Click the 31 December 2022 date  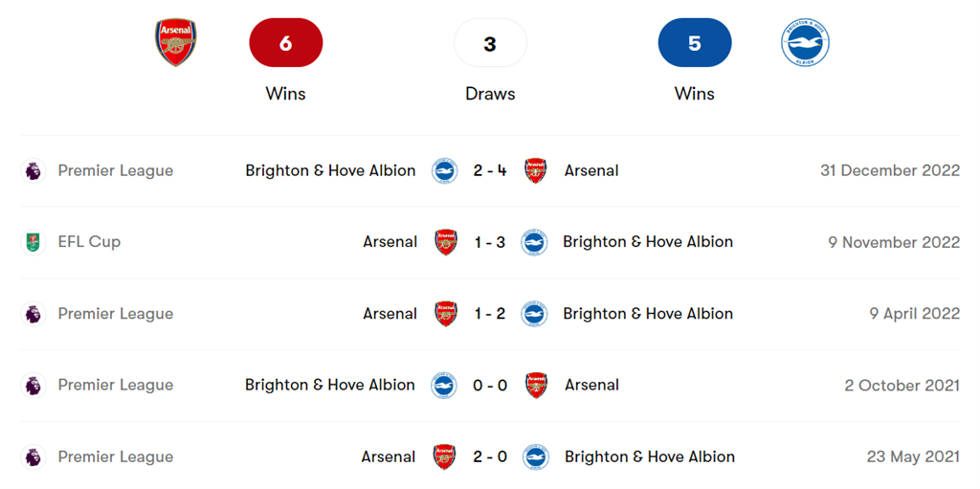coord(890,171)
